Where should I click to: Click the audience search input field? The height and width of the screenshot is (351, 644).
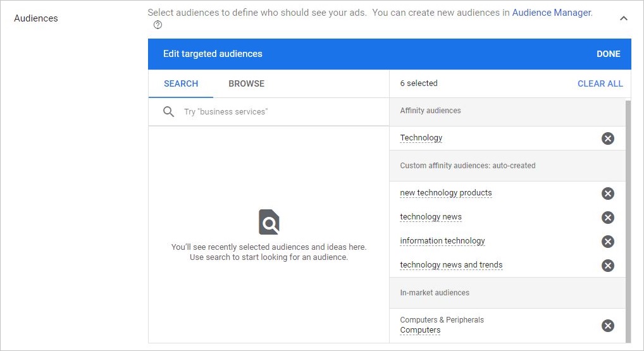pyautogui.click(x=278, y=112)
